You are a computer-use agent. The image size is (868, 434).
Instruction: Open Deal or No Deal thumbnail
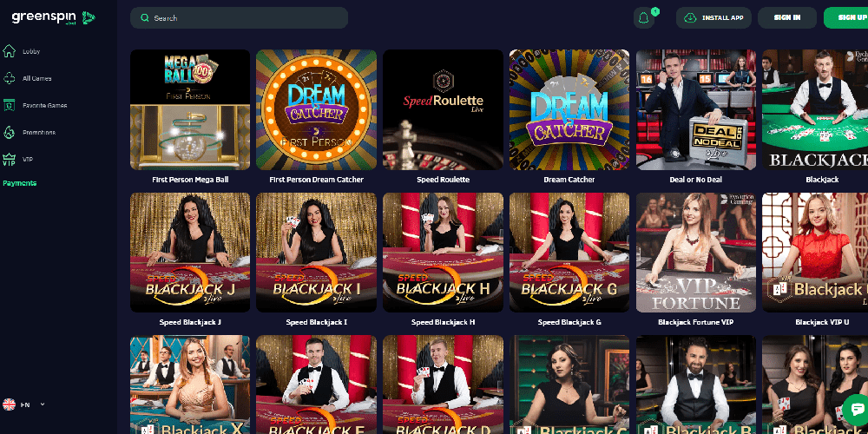click(x=696, y=109)
